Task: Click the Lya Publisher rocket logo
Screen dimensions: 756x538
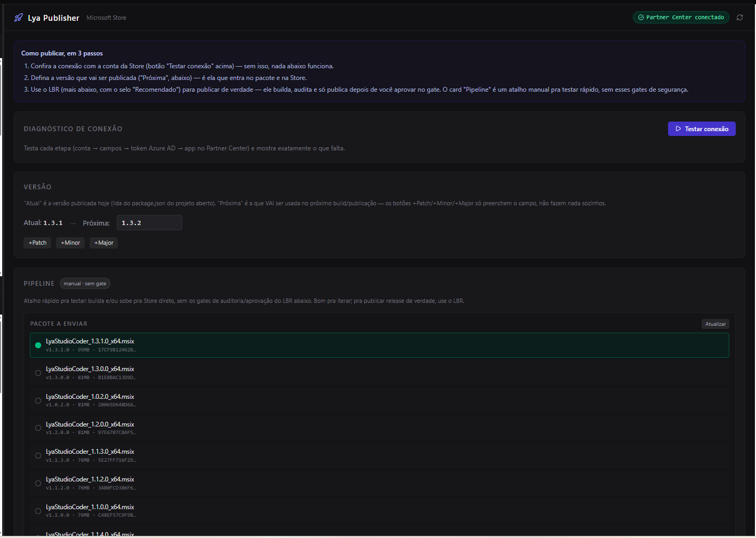Action: 19,18
